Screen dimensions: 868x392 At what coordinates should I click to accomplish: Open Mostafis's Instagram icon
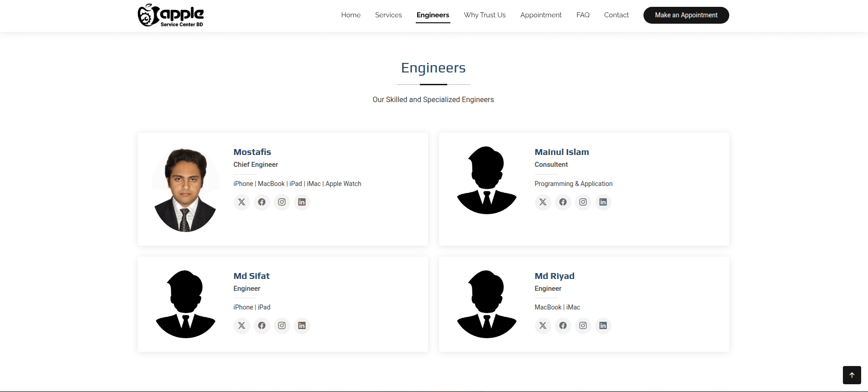(x=282, y=202)
